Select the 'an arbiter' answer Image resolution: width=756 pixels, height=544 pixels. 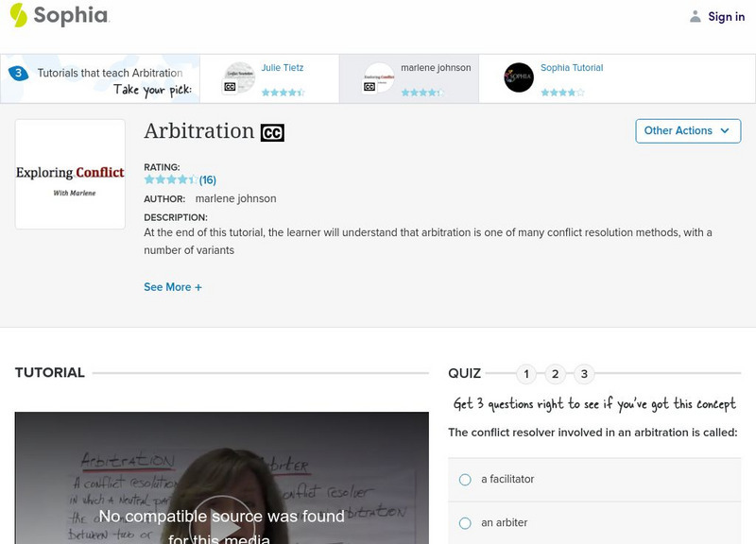(x=464, y=522)
